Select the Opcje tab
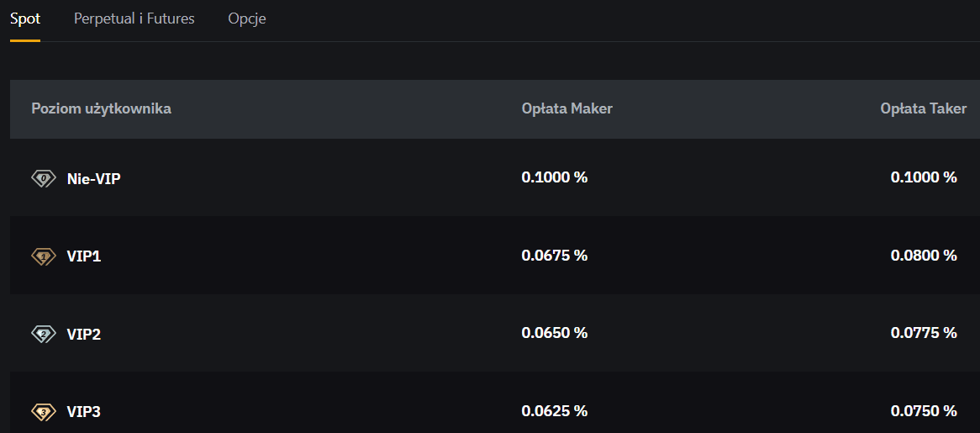This screenshot has height=433, width=980. pyautogui.click(x=247, y=18)
